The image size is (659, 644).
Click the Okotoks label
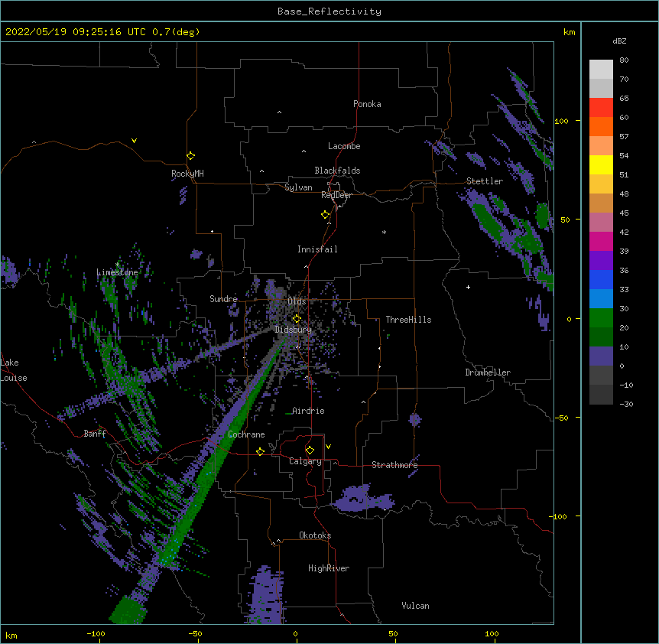click(315, 535)
